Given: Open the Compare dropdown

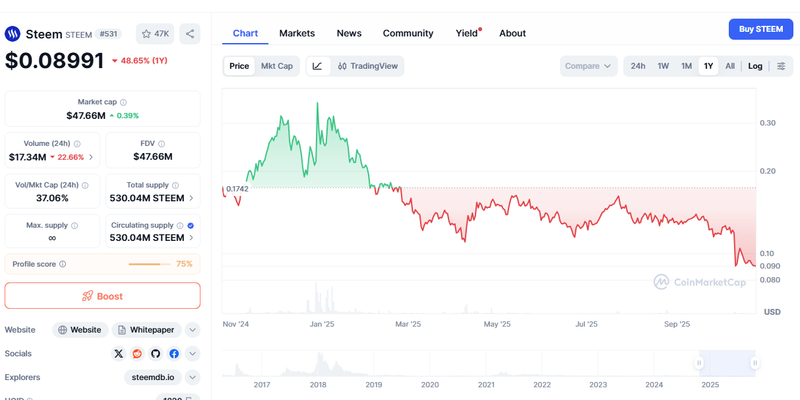Looking at the screenshot, I should click(587, 66).
